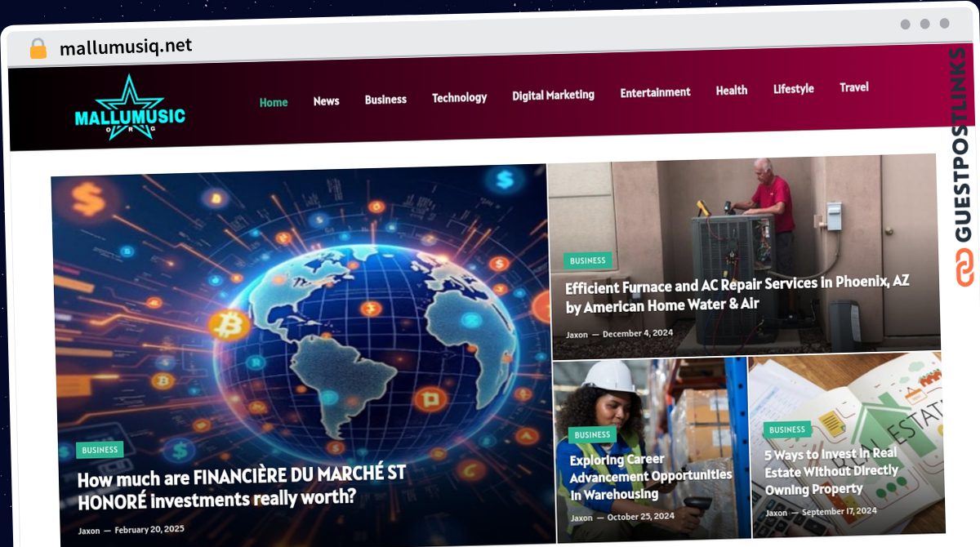This screenshot has height=547, width=980.
Task: Click the BUSINESS tag on the real estate article
Action: 787,429
